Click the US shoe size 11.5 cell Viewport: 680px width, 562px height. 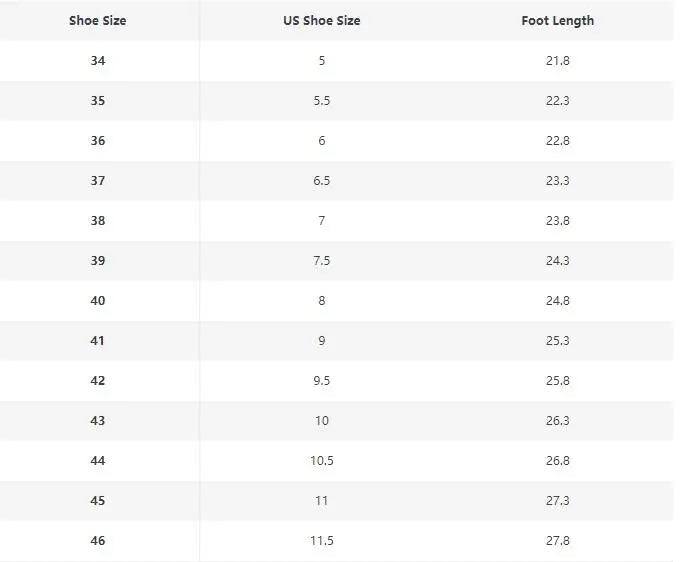tap(322, 541)
